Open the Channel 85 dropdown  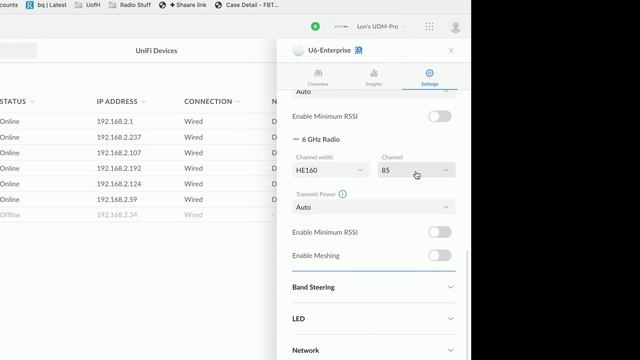point(416,170)
